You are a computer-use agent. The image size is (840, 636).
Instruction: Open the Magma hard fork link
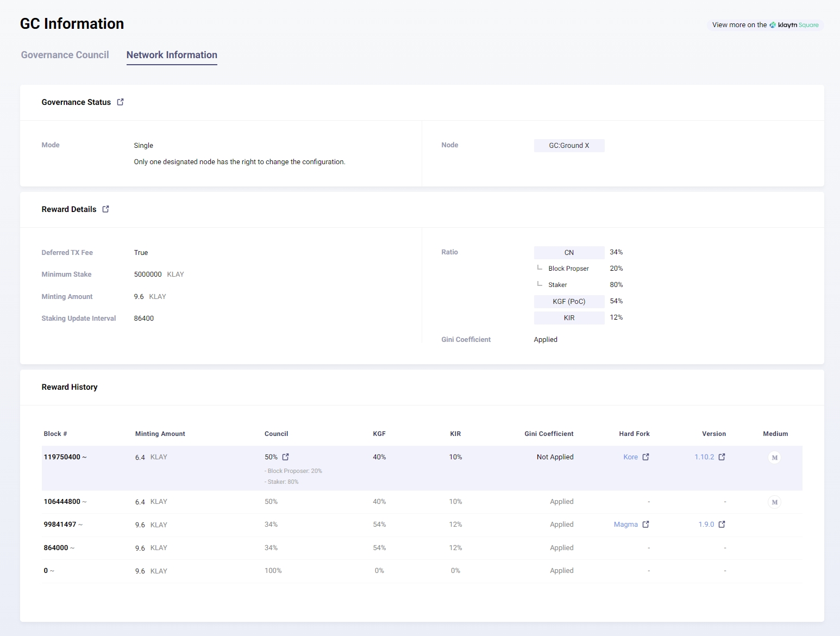click(x=625, y=525)
